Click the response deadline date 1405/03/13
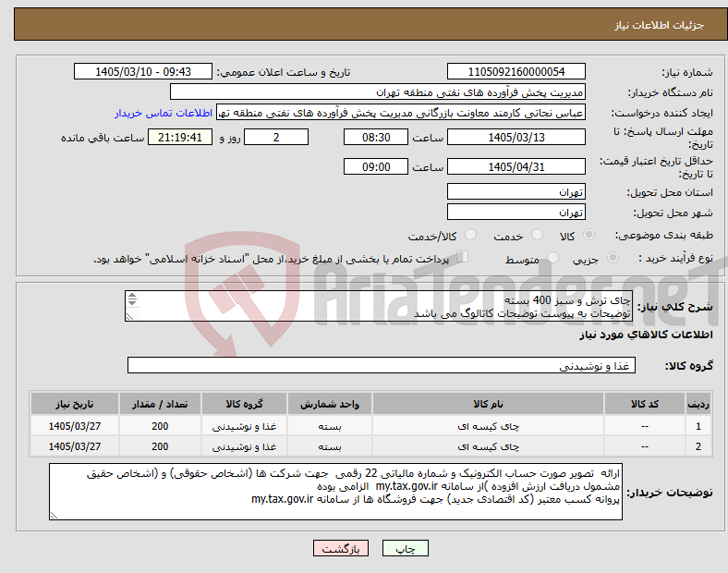 pos(516,138)
